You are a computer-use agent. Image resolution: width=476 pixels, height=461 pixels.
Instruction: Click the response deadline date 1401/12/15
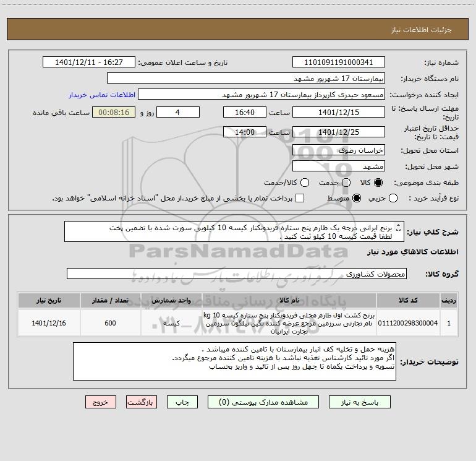click(339, 112)
